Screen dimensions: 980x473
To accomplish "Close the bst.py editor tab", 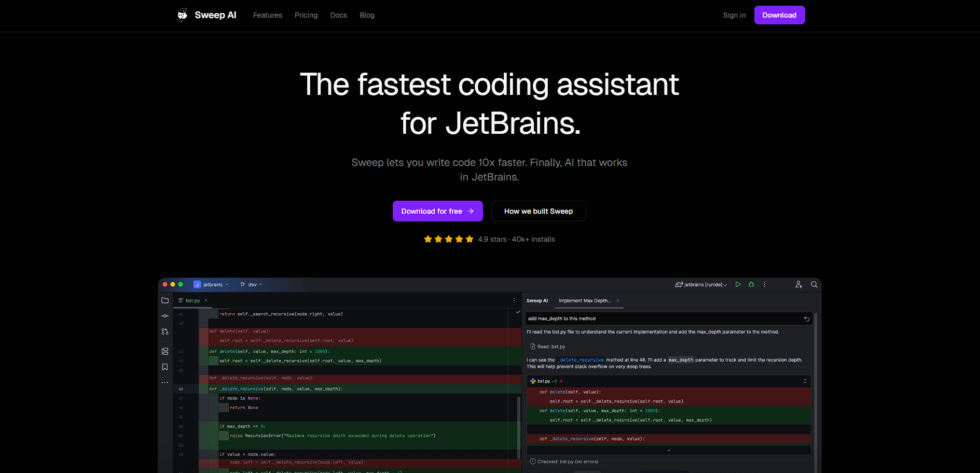I will tap(206, 300).
